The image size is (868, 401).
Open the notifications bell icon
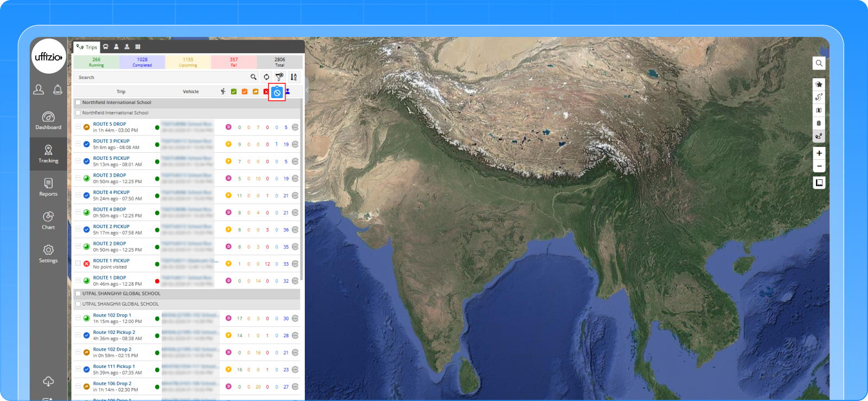tap(58, 89)
